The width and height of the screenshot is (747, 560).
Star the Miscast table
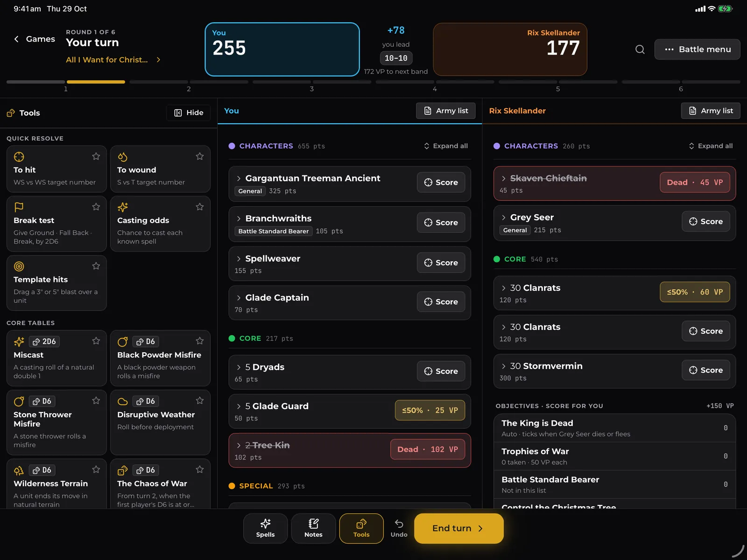coord(96,341)
